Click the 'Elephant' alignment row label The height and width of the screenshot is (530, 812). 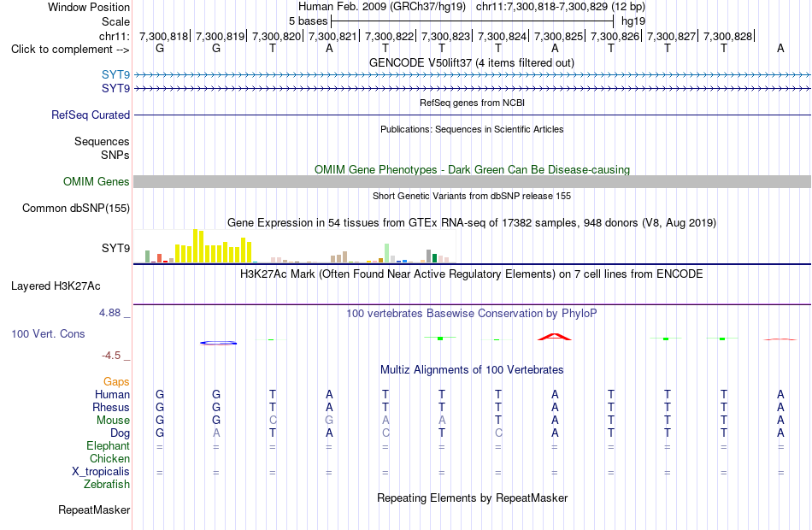(108, 446)
